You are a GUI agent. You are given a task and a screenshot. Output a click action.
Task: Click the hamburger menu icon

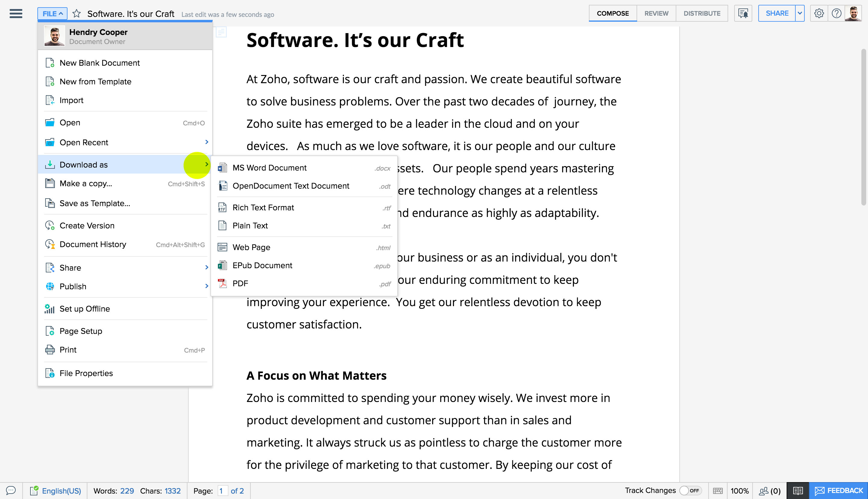point(16,14)
